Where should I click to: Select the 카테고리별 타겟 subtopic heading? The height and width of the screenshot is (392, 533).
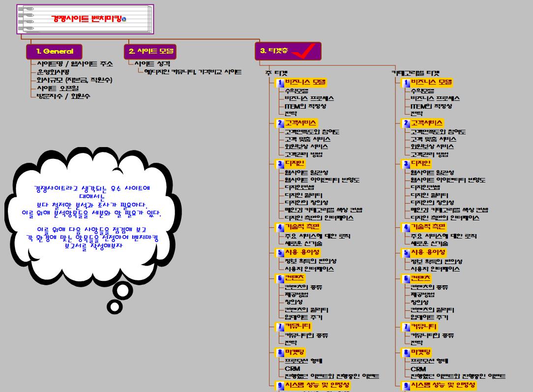(415, 73)
